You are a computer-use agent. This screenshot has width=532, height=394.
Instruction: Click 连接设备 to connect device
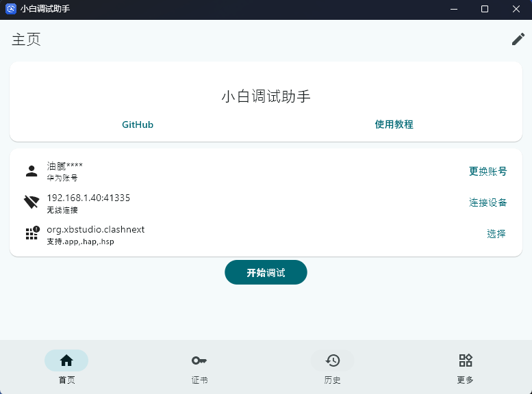(487, 202)
